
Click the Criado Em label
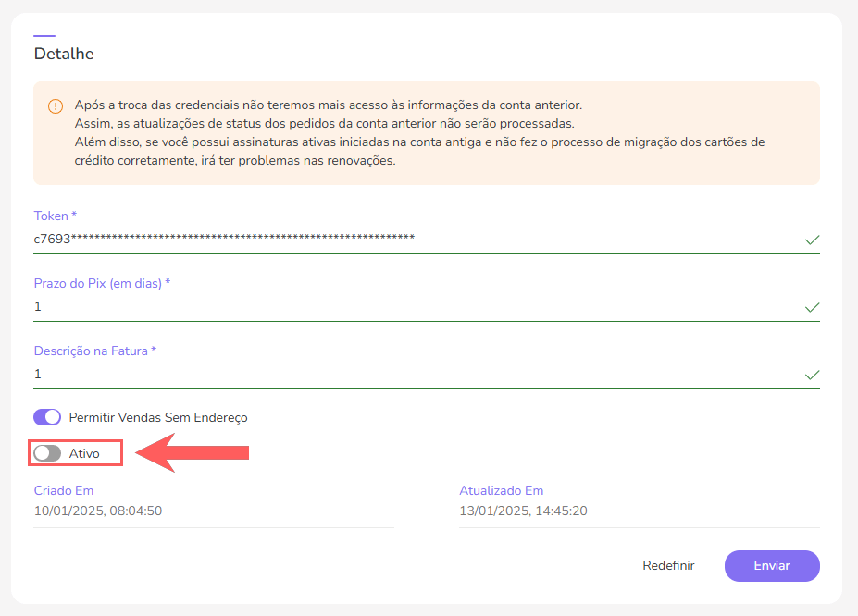tap(64, 490)
